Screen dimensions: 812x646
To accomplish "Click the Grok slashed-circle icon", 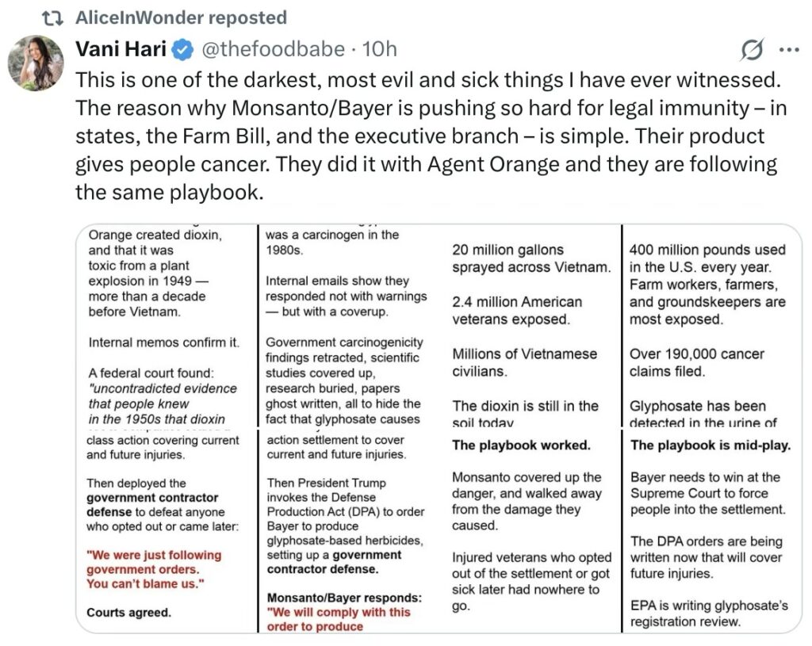I will click(x=750, y=51).
